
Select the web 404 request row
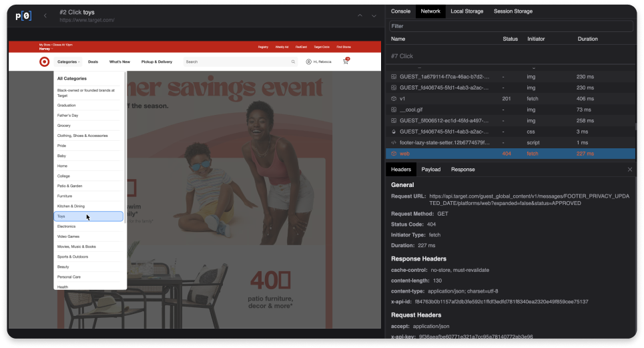pyautogui.click(x=511, y=154)
